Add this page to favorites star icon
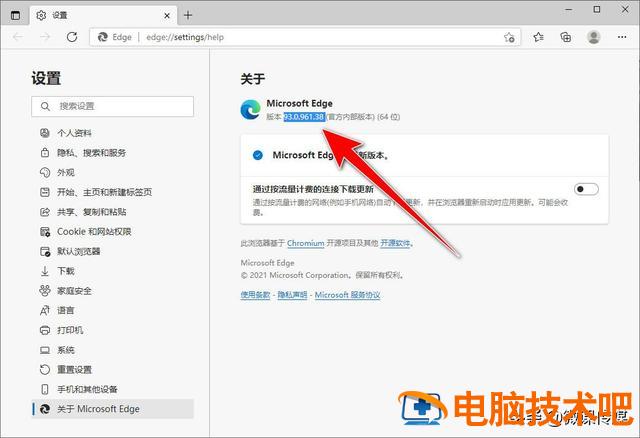This screenshot has height=438, width=640. [x=509, y=37]
